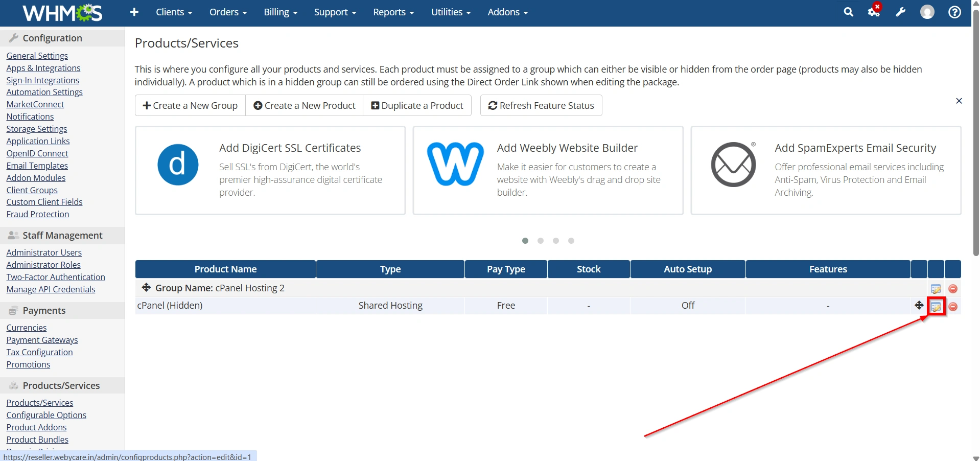The height and width of the screenshot is (461, 980).
Task: Expand the Orders dropdown menu
Action: [x=228, y=12]
